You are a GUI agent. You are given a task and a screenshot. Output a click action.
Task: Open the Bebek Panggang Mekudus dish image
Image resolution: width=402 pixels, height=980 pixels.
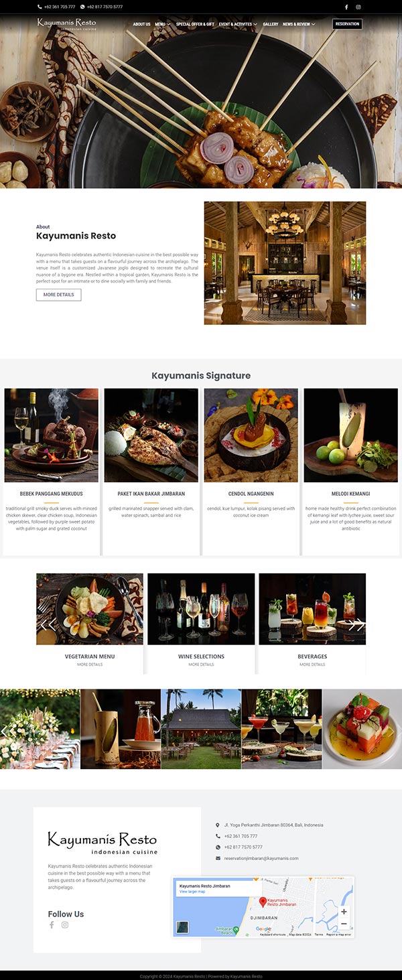(52, 435)
